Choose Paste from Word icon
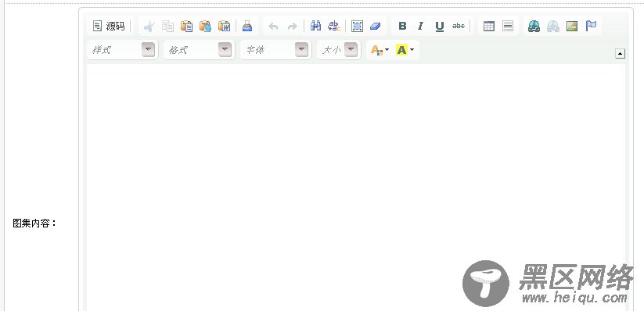 (x=225, y=27)
